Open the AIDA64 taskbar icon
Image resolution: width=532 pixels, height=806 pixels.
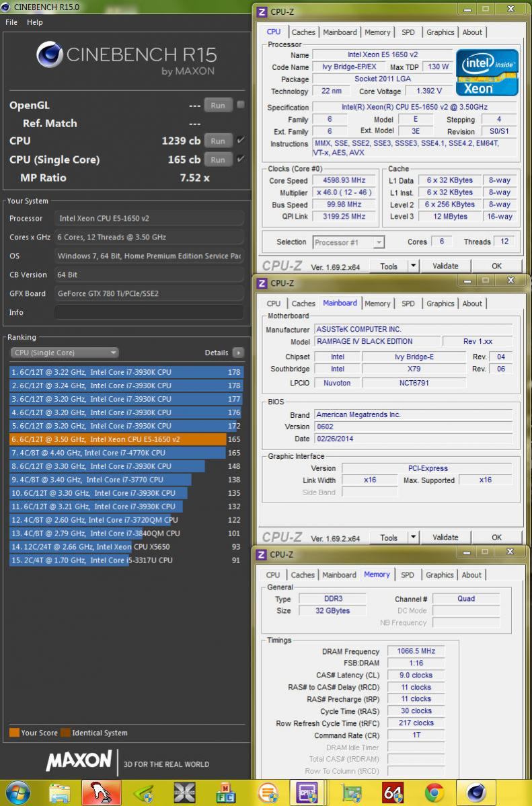tap(393, 793)
